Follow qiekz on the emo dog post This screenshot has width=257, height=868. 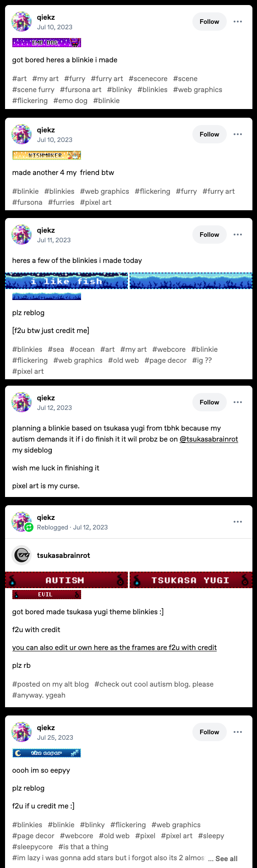click(209, 22)
